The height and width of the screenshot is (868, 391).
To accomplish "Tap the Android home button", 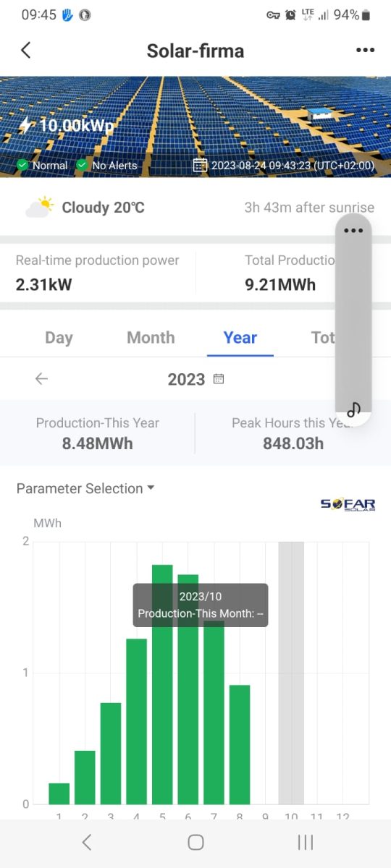I will coord(195,842).
